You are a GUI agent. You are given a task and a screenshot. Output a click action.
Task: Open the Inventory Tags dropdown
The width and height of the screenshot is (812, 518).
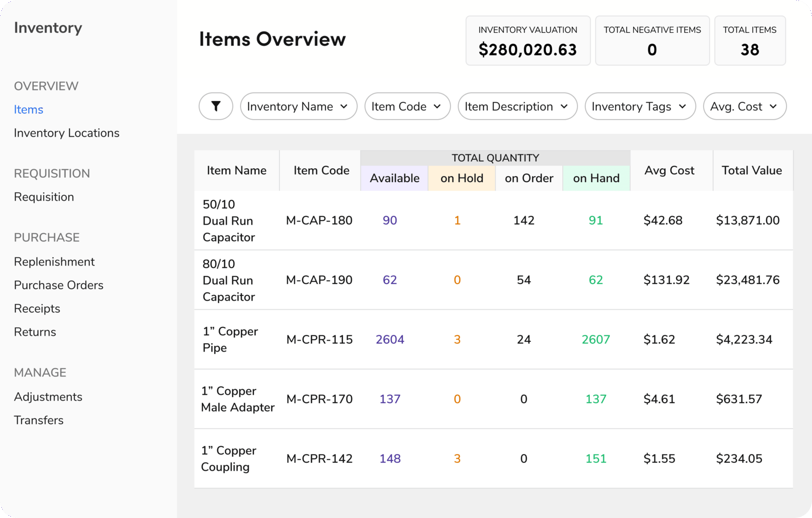point(640,106)
